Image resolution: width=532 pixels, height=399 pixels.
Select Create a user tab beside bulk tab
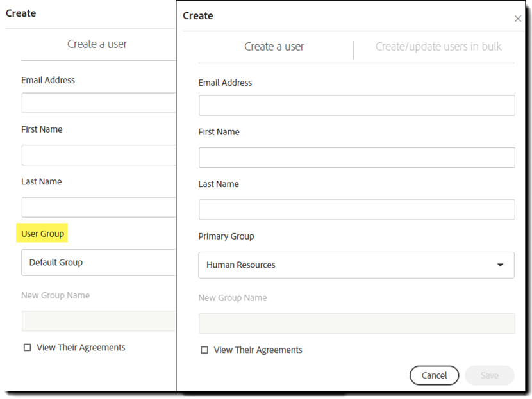274,47
